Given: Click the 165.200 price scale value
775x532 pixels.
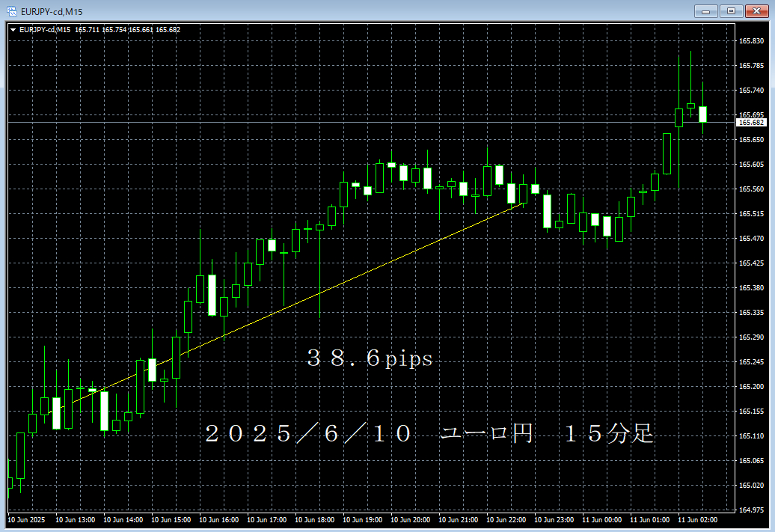Looking at the screenshot, I should coord(751,387).
